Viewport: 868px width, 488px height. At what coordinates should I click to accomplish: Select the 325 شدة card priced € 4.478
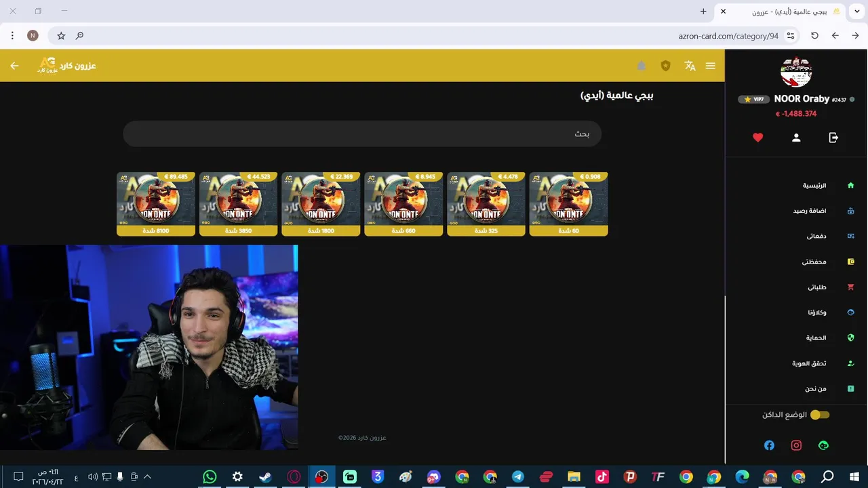(486, 204)
